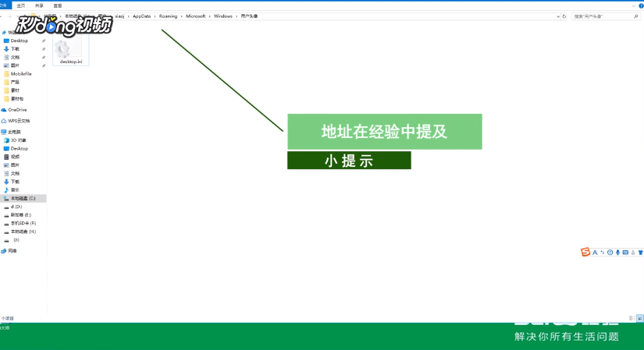644x350 pixels.
Task: Open the 共享 ribbon tab
Action: pos(39,5)
